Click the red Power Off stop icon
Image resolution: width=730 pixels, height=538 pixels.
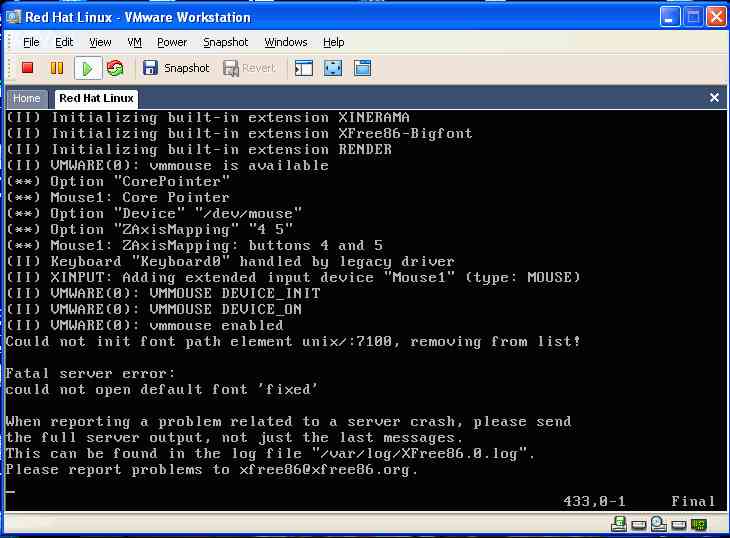coord(27,68)
